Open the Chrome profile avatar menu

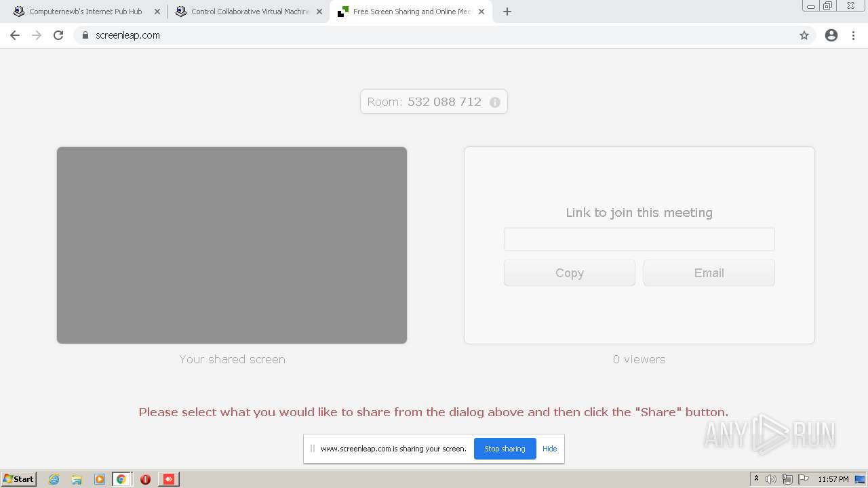click(831, 35)
